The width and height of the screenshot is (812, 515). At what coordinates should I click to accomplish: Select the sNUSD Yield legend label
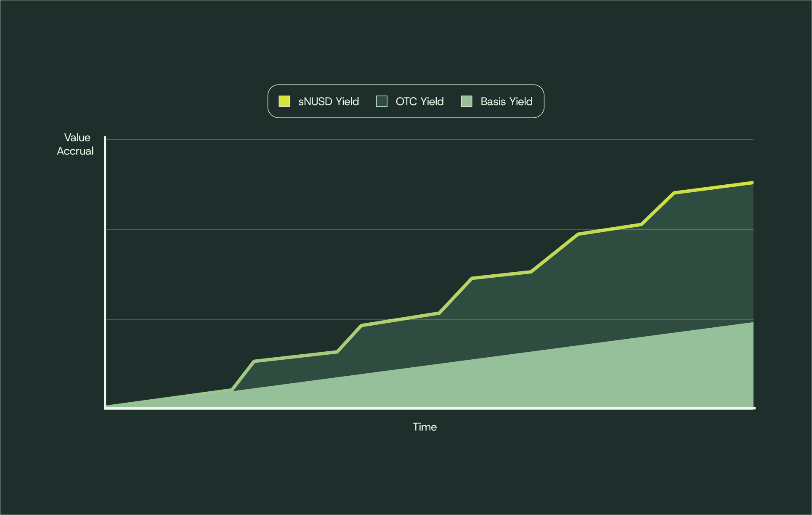(x=328, y=102)
